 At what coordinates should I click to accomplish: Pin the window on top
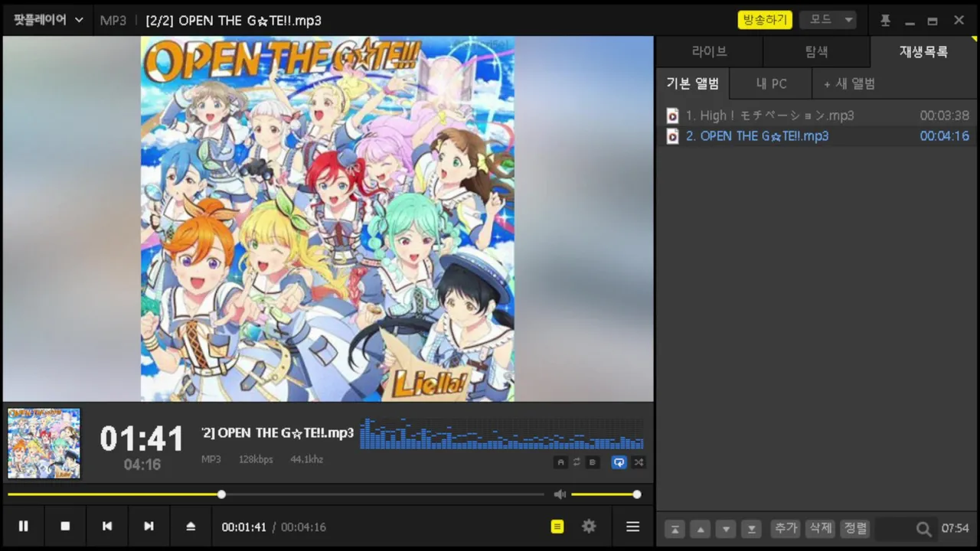[885, 21]
